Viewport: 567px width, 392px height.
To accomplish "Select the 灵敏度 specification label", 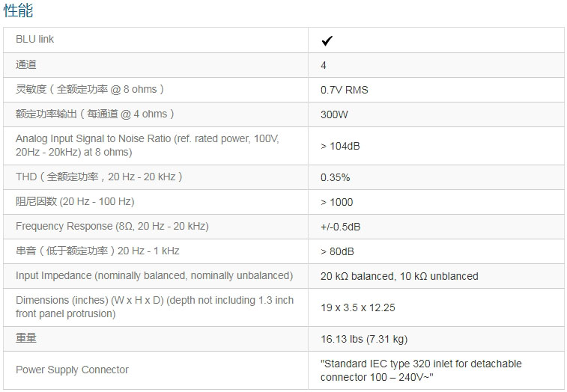I will [90, 90].
